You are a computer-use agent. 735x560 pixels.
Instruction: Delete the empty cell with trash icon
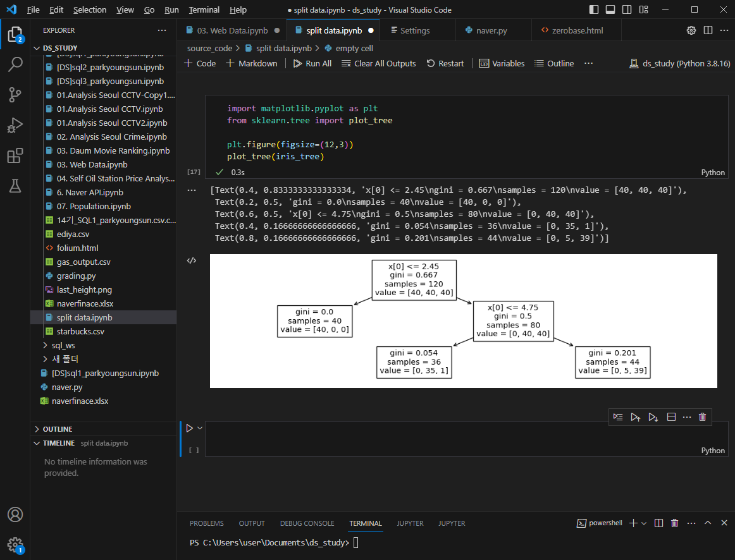pyautogui.click(x=702, y=417)
